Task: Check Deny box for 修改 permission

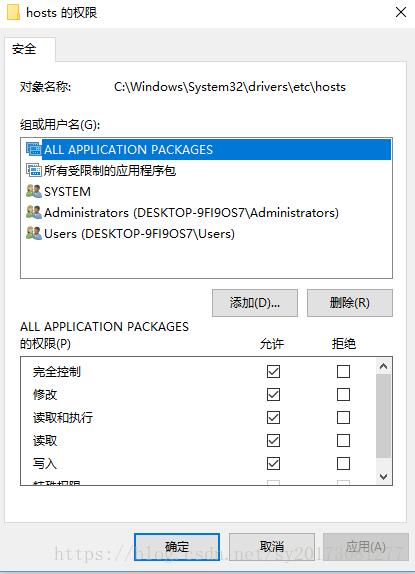Action: pos(343,395)
